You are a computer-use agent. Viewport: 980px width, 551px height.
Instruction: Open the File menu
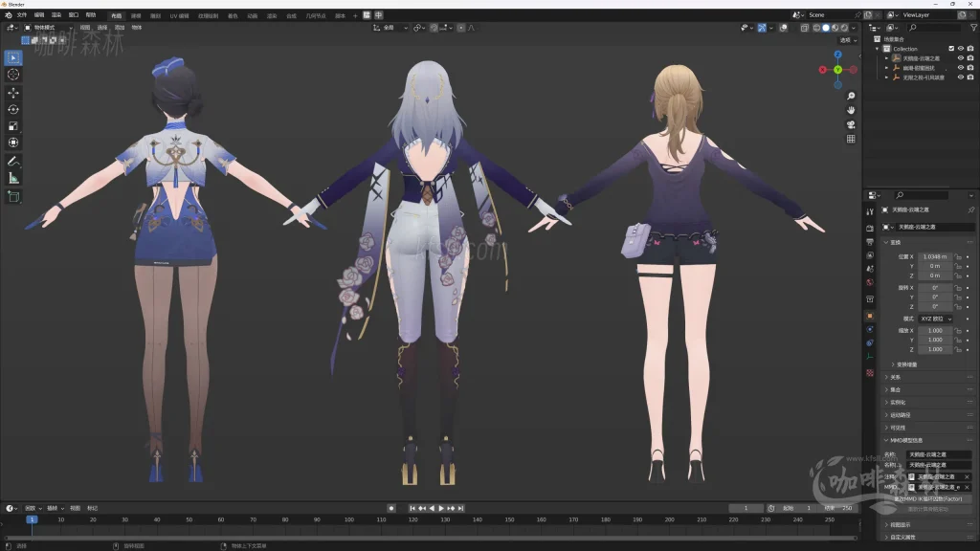22,15
